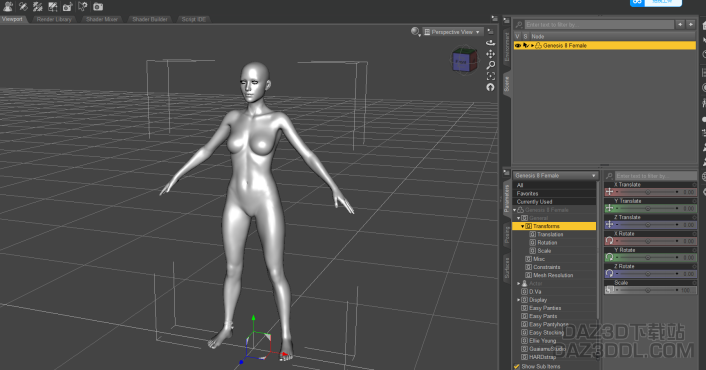Click the view cube in the viewport
This screenshot has height=370, width=706.
tap(464, 60)
